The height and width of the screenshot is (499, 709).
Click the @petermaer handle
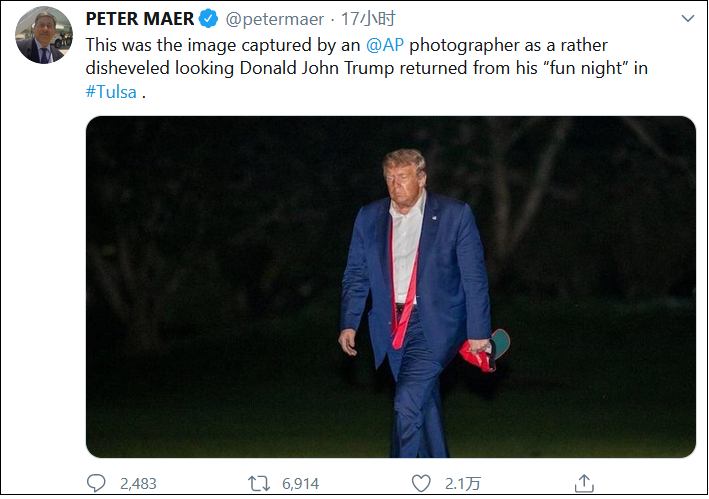pyautogui.click(x=272, y=18)
